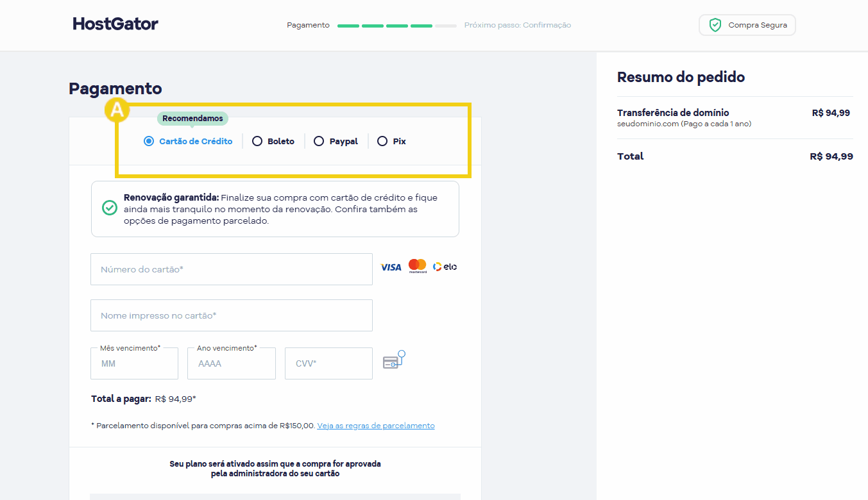Click the Compra Segura shield icon
Image resolution: width=868 pixels, height=500 pixels.
pos(715,25)
